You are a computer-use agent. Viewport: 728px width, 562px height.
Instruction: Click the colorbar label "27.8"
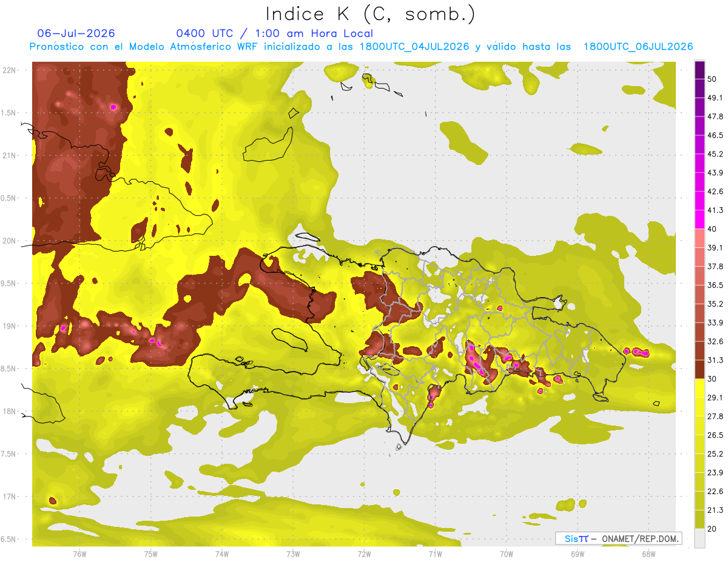click(x=715, y=416)
